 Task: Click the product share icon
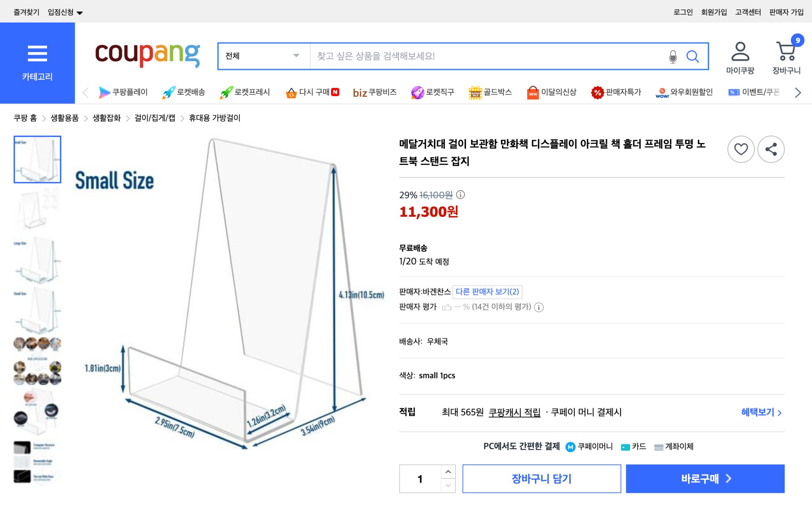point(771,149)
